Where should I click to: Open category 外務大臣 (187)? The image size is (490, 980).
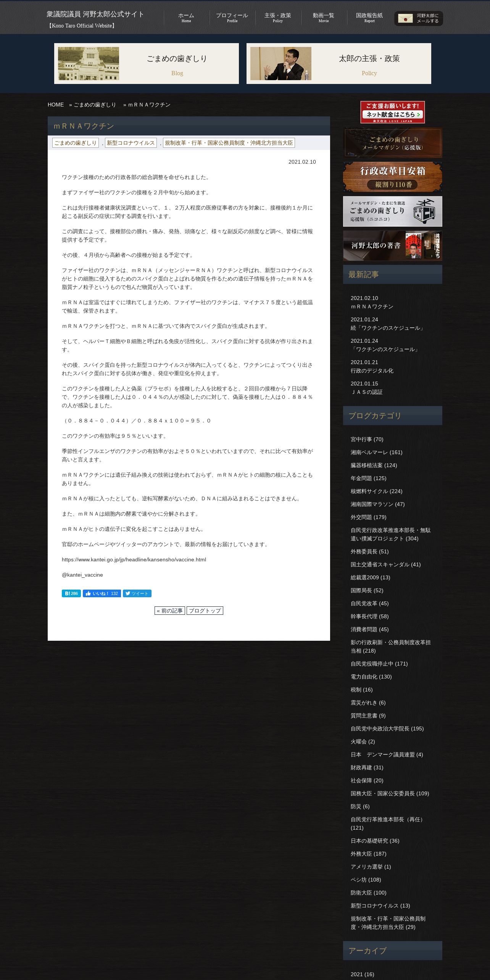[x=369, y=854]
